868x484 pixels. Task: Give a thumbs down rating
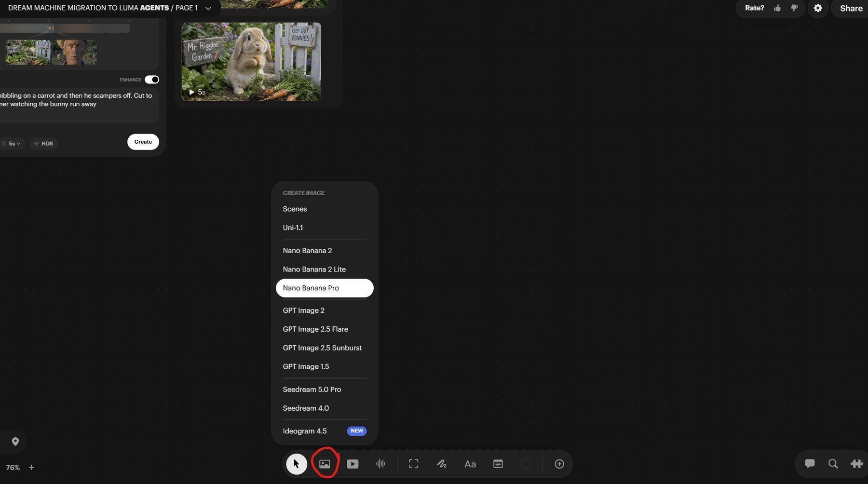pyautogui.click(x=794, y=8)
